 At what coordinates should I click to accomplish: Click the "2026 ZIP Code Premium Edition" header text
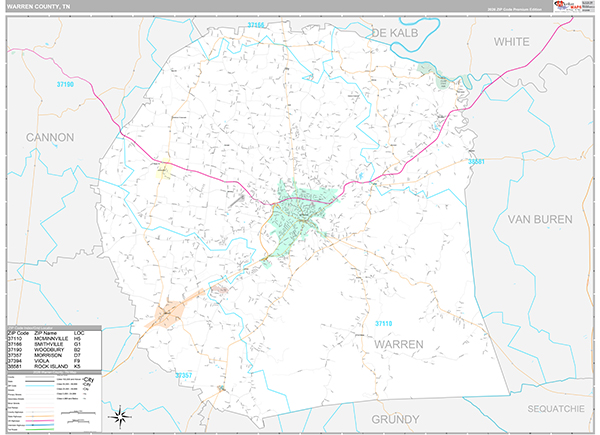tap(514, 9)
